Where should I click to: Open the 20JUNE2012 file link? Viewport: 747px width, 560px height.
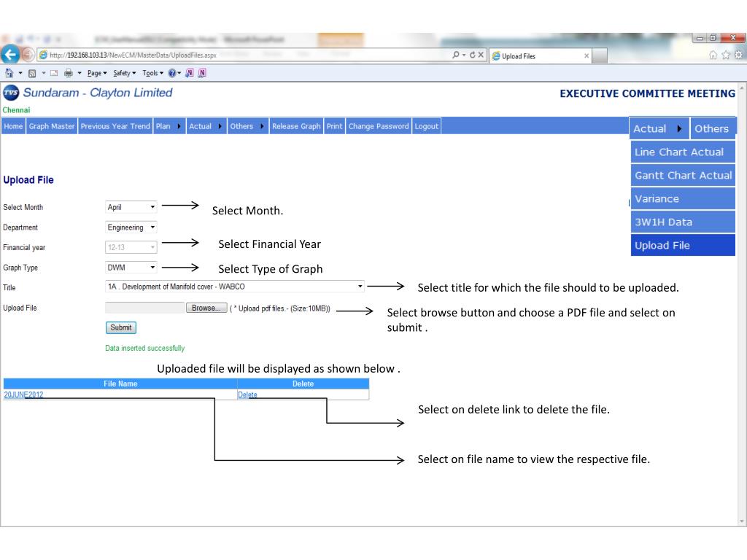click(x=23, y=394)
